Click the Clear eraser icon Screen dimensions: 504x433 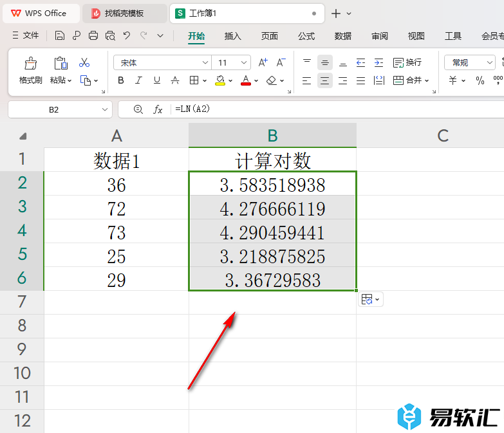[272, 80]
